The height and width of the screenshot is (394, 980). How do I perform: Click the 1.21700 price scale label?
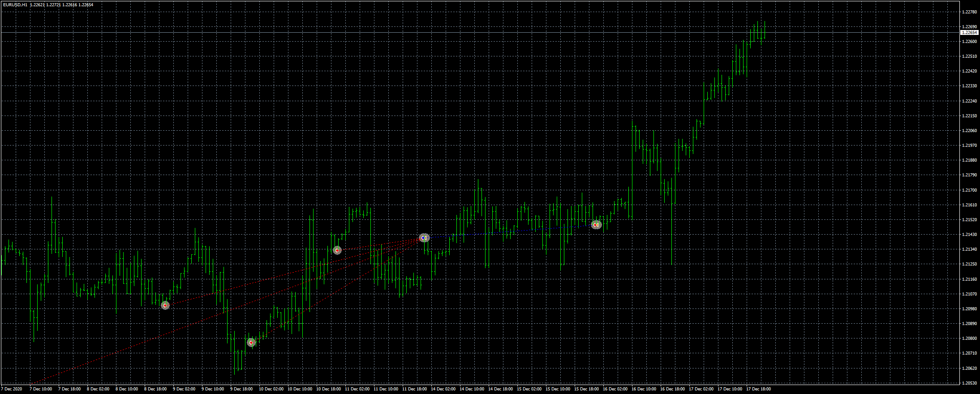point(969,190)
